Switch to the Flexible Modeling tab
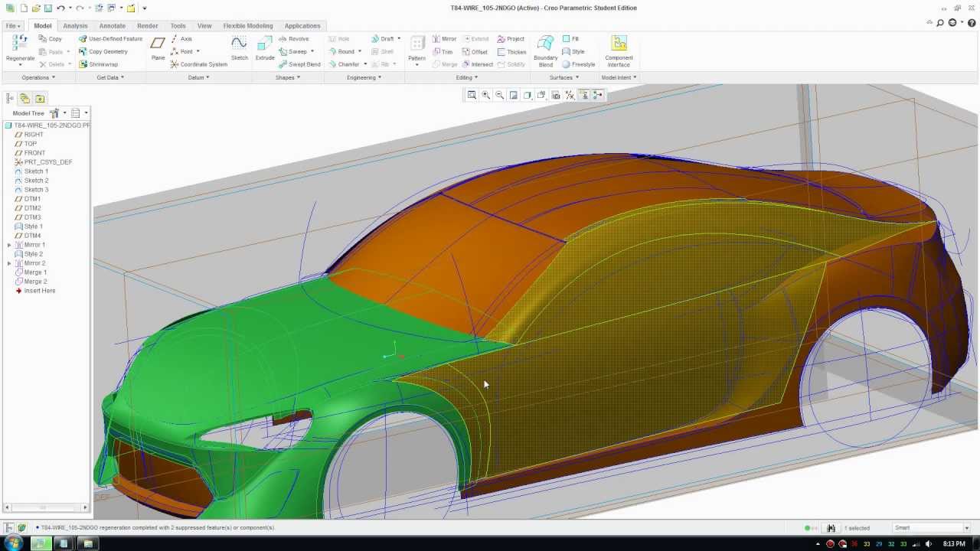Screen dimensions: 980x551 247,26
